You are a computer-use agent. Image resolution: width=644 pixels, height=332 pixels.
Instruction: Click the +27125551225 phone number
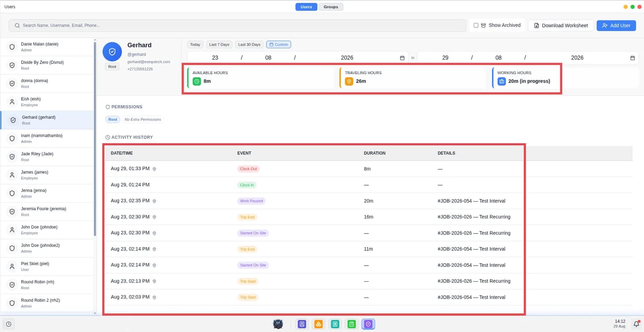point(140,69)
